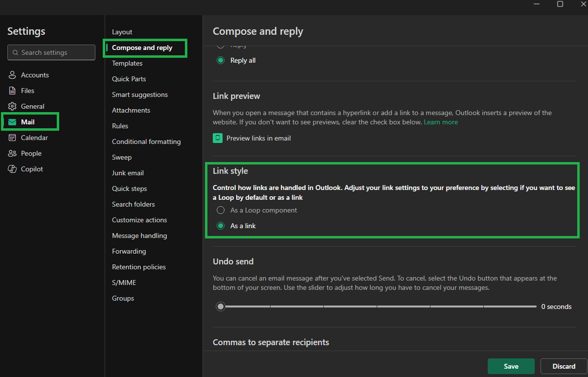
Task: Click the Link style heading
Action: [x=230, y=171]
